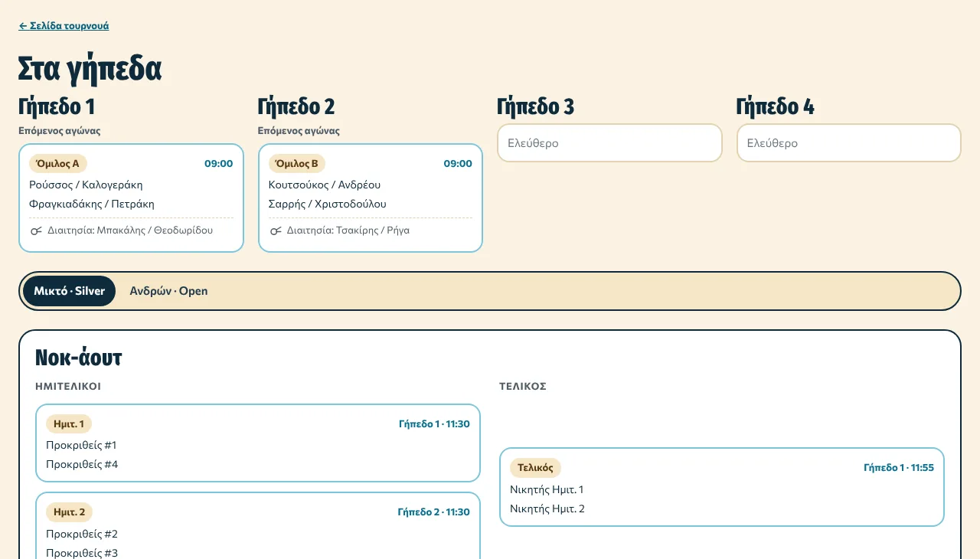980x559 pixels.
Task: Click the Όμιλος Α badge on Γήπεδο 1
Action: 58,163
